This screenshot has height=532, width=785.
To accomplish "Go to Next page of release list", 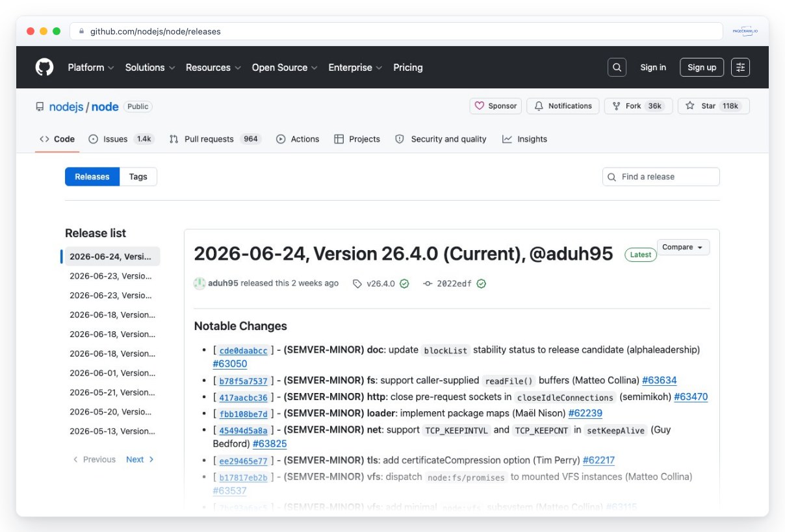I will click(x=140, y=459).
